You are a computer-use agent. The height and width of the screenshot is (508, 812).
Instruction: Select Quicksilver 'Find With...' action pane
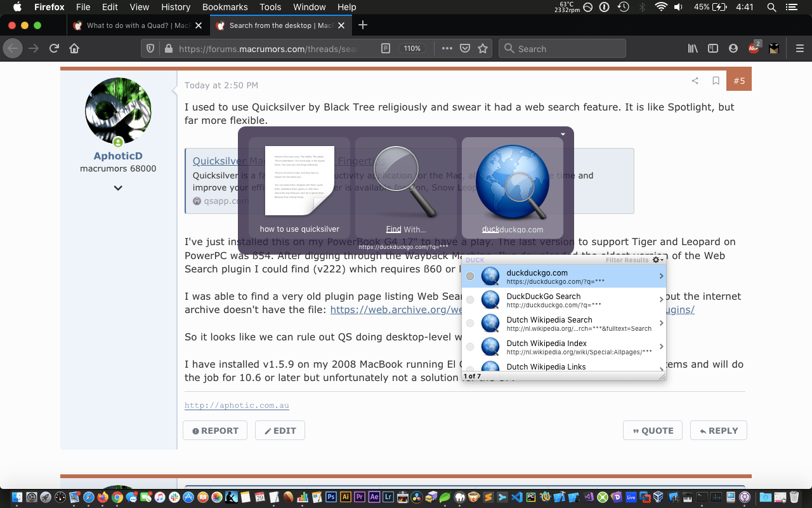406,188
